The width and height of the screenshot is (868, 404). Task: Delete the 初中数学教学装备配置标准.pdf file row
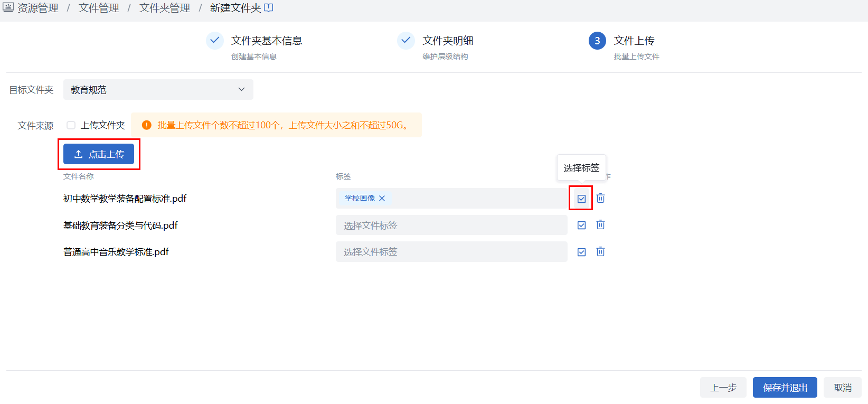(x=600, y=199)
